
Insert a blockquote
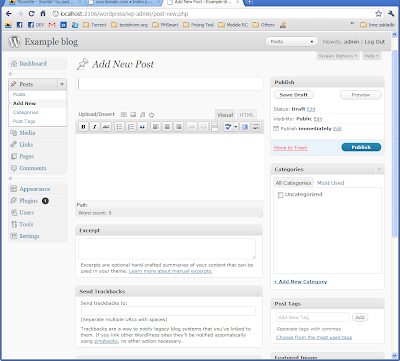tap(142, 127)
